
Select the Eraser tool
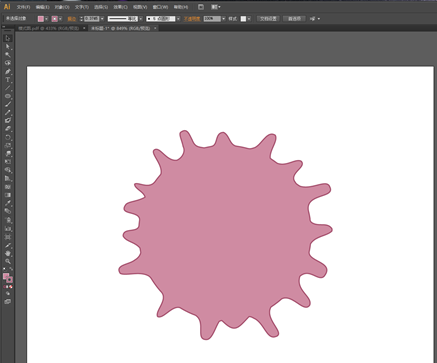8,129
